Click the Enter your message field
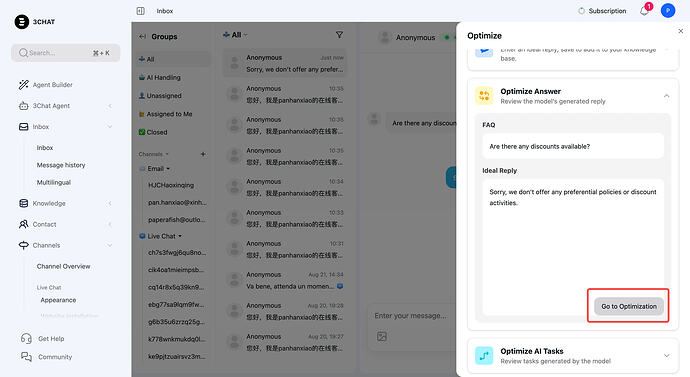This screenshot has height=377, width=690. point(412,316)
